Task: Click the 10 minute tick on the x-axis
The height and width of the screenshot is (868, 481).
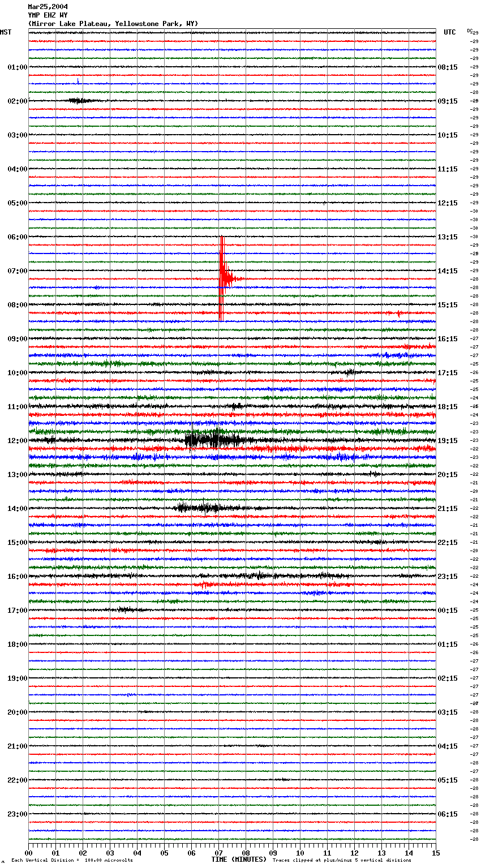Action: (x=300, y=853)
